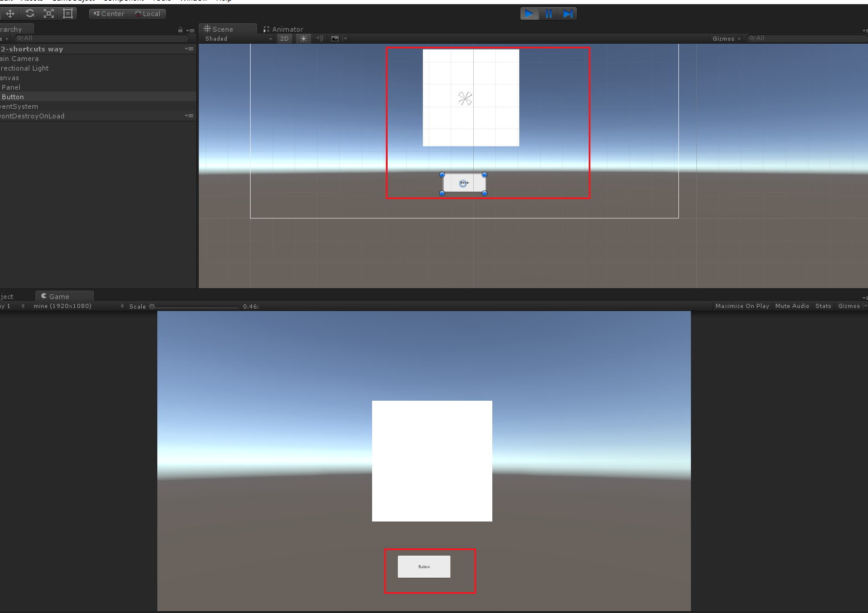Click the Button in the Game view
This screenshot has width=868, height=613.
coord(424,566)
